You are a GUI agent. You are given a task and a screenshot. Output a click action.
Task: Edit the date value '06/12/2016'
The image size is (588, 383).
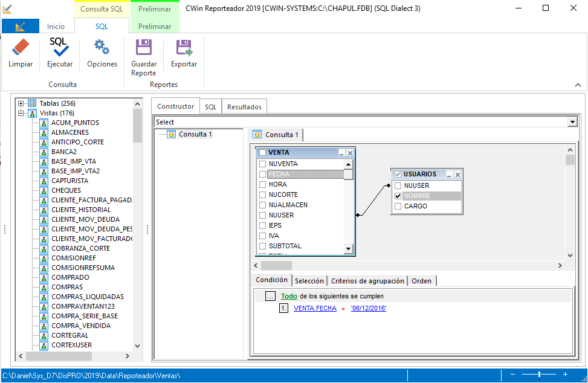click(x=368, y=308)
